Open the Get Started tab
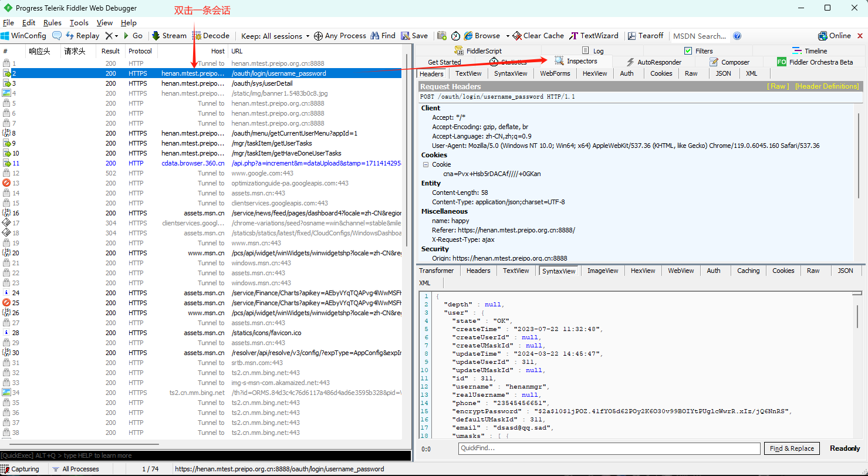 (x=444, y=62)
